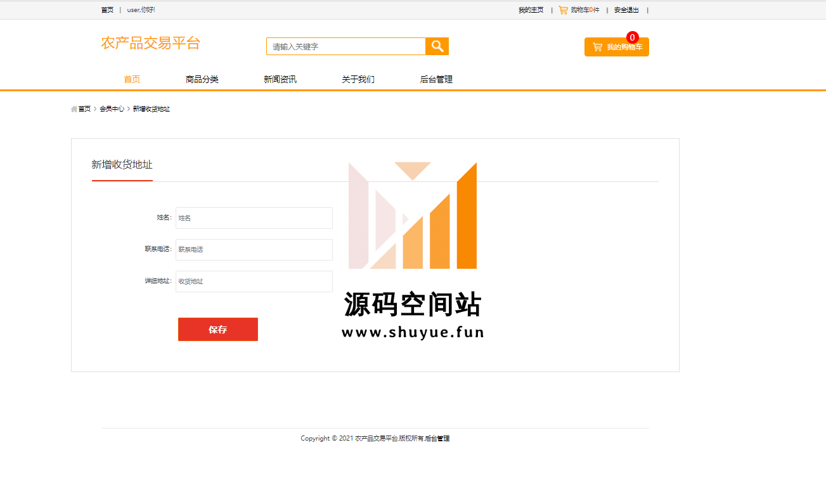The height and width of the screenshot is (504, 826).
Task: Focus the 请输入关键字 search field
Action: click(x=346, y=46)
